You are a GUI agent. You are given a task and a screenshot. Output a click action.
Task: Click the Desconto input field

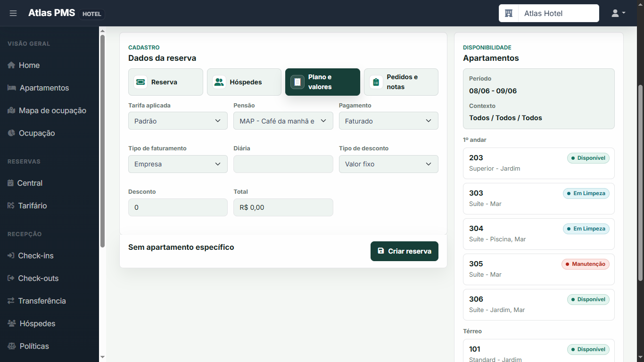[178, 207]
